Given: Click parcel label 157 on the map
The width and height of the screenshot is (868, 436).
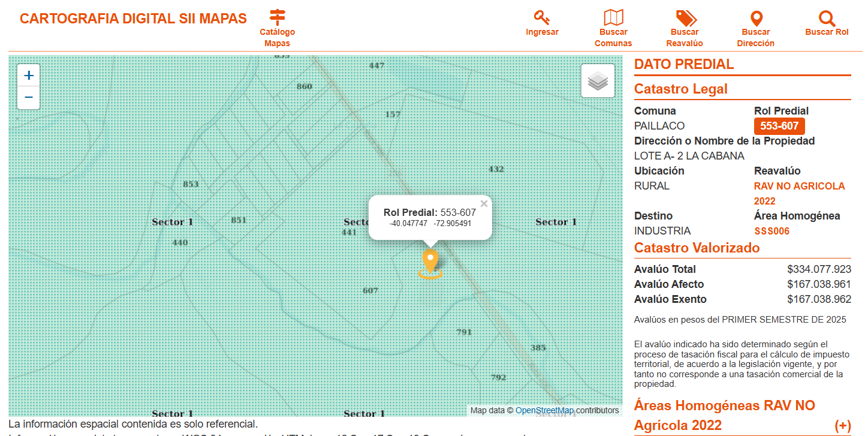Looking at the screenshot, I should (x=393, y=114).
